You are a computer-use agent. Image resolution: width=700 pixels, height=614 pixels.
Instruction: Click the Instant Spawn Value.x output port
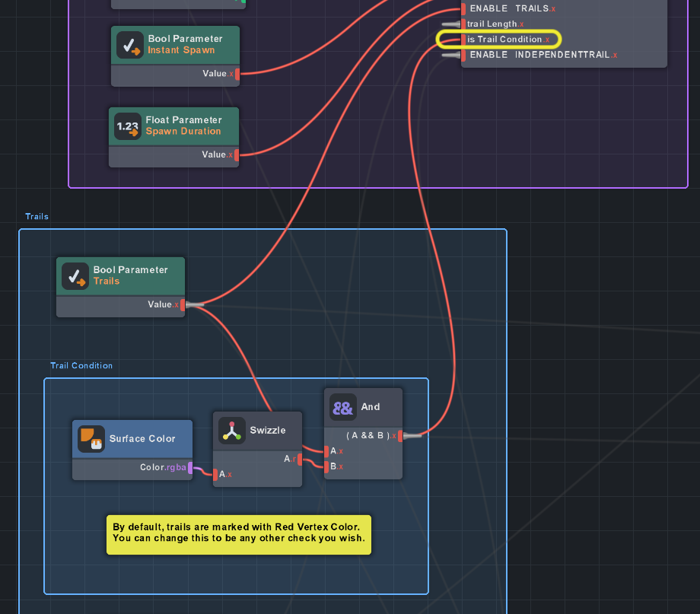pos(237,74)
